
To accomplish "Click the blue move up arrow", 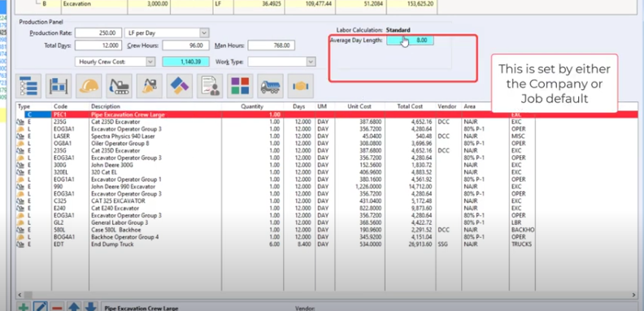I will coord(74,307).
